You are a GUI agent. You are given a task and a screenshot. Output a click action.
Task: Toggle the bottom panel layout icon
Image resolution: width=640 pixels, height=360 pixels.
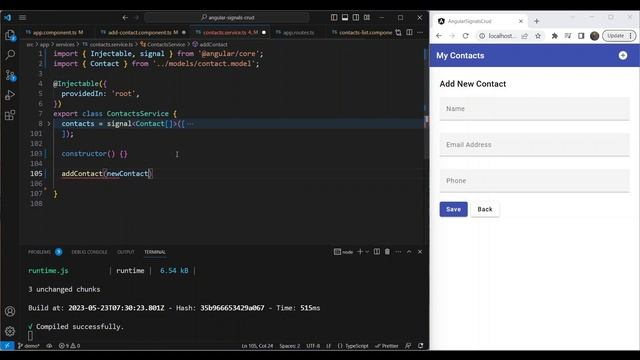point(345,17)
